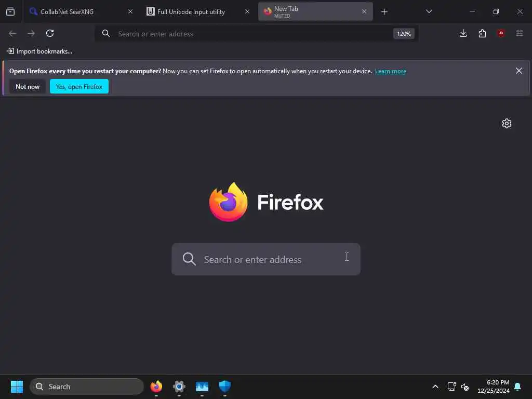Open the notifications bell icon
The image size is (532, 399).
[518, 387]
